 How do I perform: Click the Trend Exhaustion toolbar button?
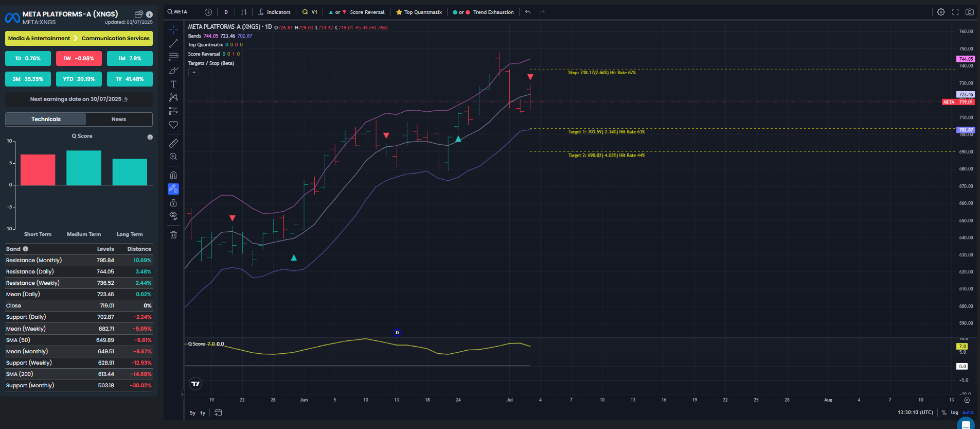pos(483,12)
